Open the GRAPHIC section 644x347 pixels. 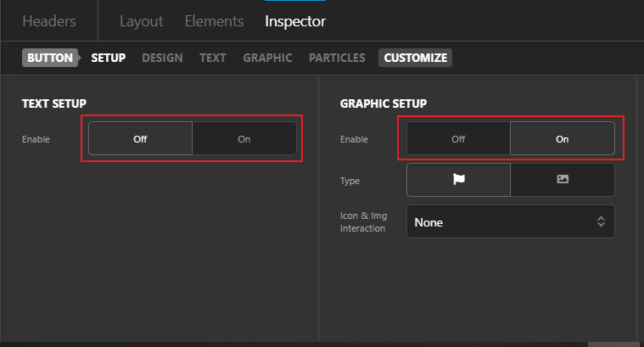click(267, 58)
